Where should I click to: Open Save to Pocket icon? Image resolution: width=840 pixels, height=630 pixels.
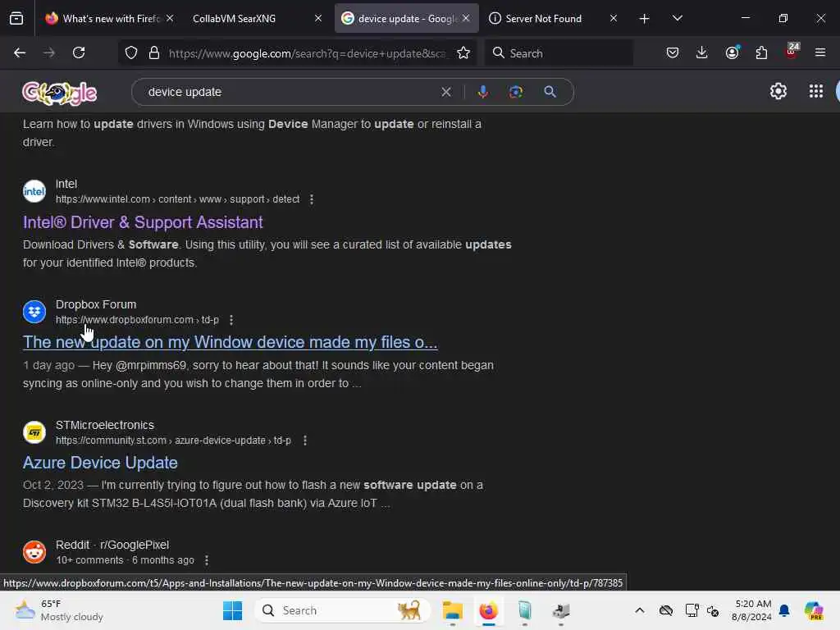coord(673,52)
